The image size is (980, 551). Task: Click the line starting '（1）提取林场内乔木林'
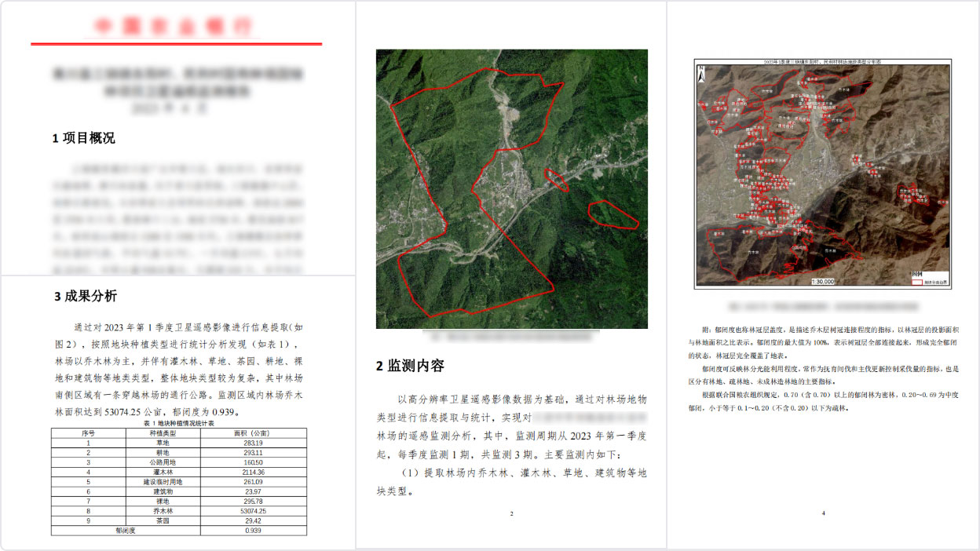tap(524, 473)
